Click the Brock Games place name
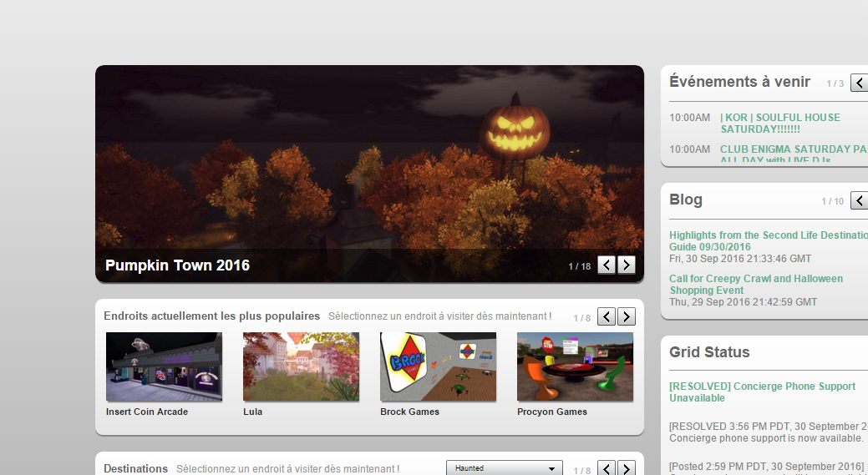The image size is (868, 475). 409,412
